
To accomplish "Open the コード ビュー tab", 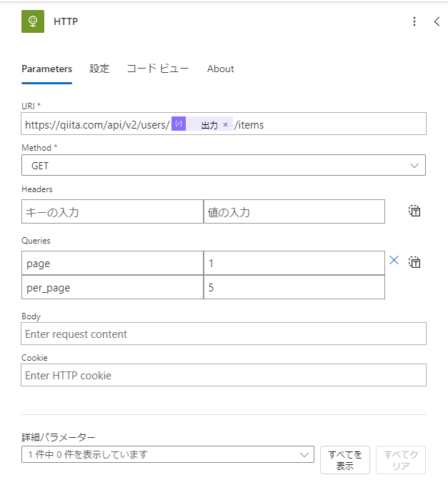I will 158,69.
